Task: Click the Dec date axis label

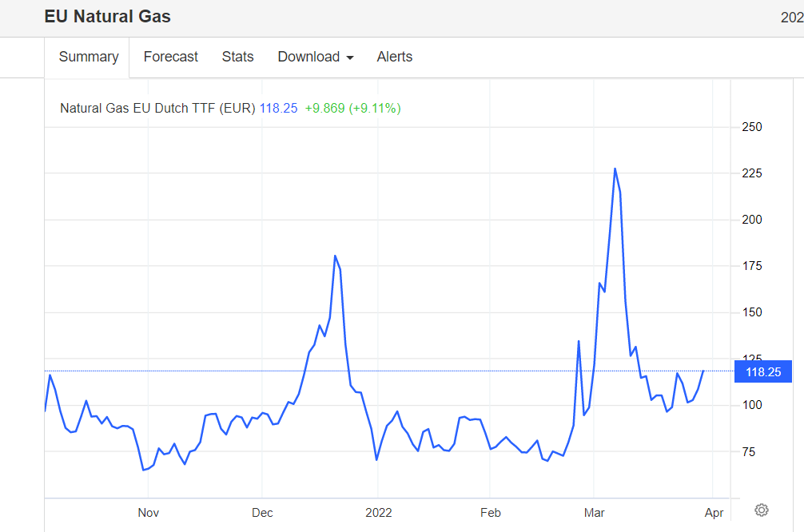Action: click(x=262, y=513)
